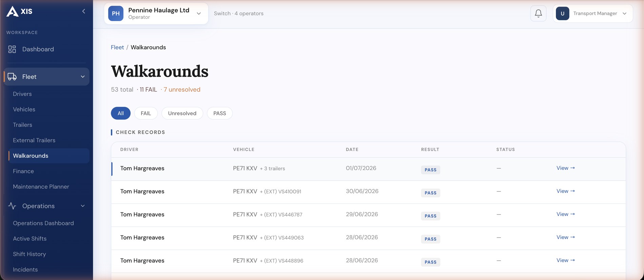Filter by FAIL results
Viewport: 644px width, 280px height.
(146, 113)
